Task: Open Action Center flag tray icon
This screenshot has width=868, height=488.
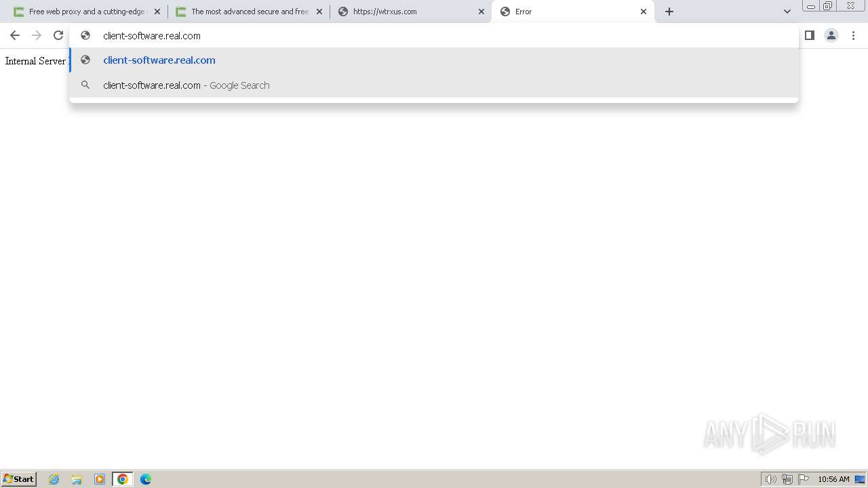Action: click(x=804, y=479)
